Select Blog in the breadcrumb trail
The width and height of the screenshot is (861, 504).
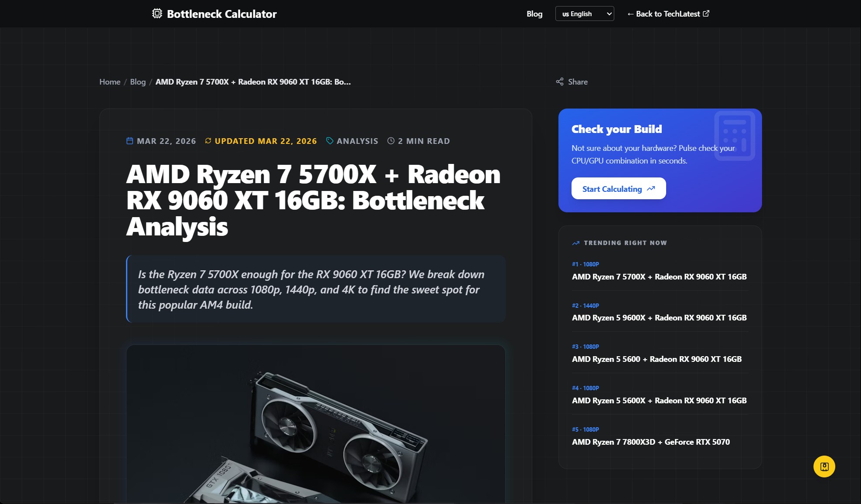(x=138, y=82)
